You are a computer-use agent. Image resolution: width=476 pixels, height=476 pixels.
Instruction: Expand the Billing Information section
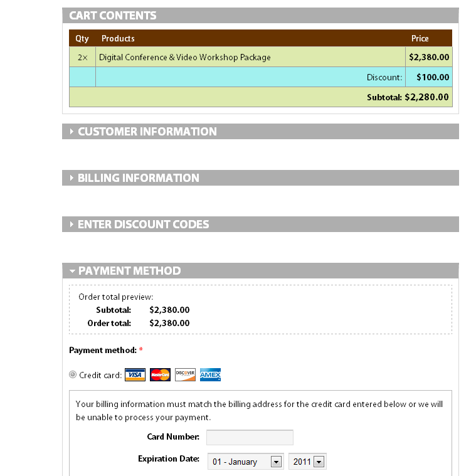tap(138, 178)
